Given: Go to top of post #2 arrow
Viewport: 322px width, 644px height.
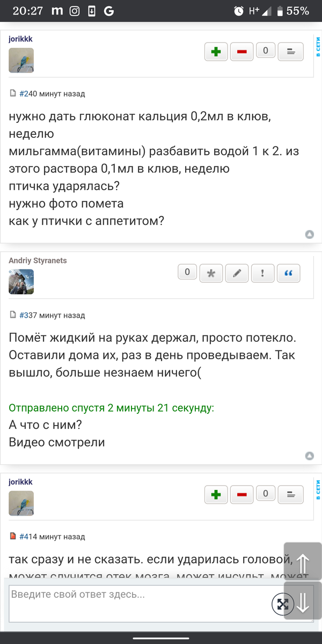Looking at the screenshot, I should [x=309, y=235].
